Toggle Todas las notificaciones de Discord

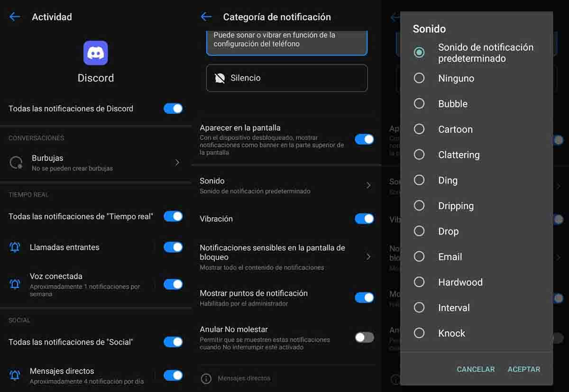(173, 109)
